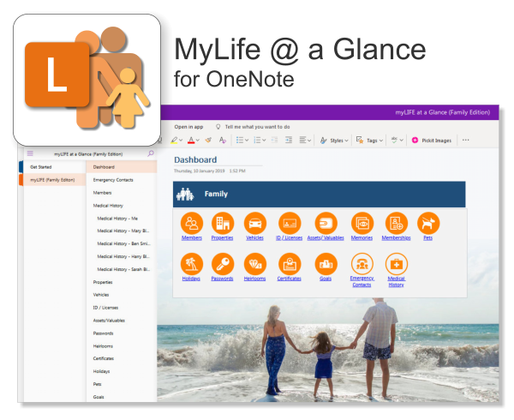Open Medical History - Sarah subpage
The image size is (514, 420).
[x=122, y=269]
